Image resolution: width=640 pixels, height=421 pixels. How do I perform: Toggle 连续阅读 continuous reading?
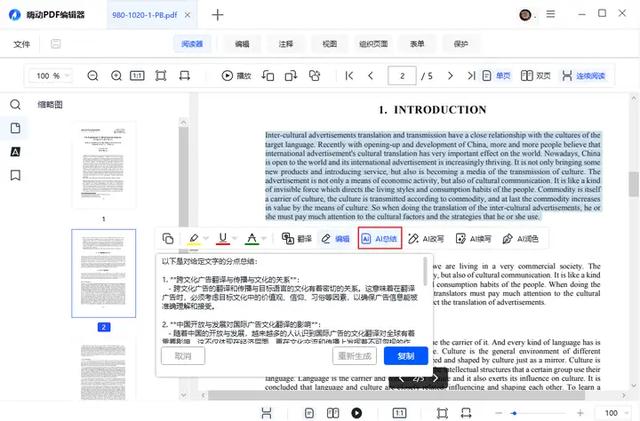(x=583, y=76)
